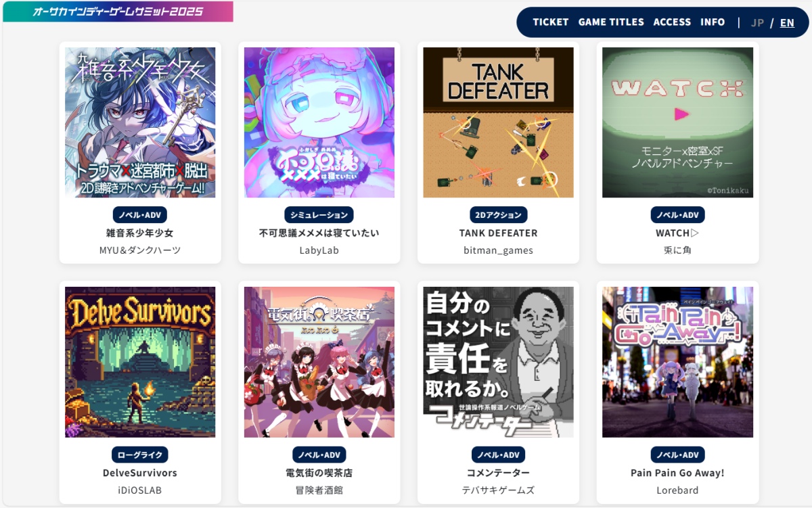The height and width of the screenshot is (508, 812).
Task: Open 不可思議メメメは寝ていたい cover image
Action: tap(319, 122)
